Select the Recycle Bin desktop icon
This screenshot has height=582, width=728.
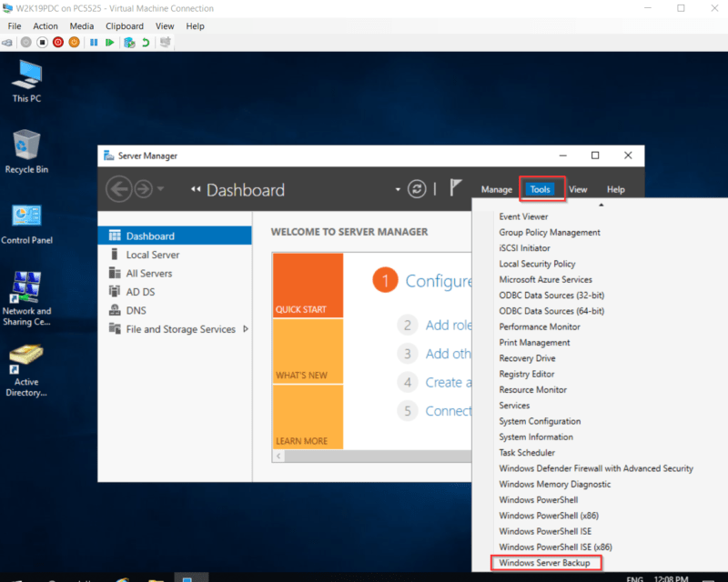click(26, 152)
